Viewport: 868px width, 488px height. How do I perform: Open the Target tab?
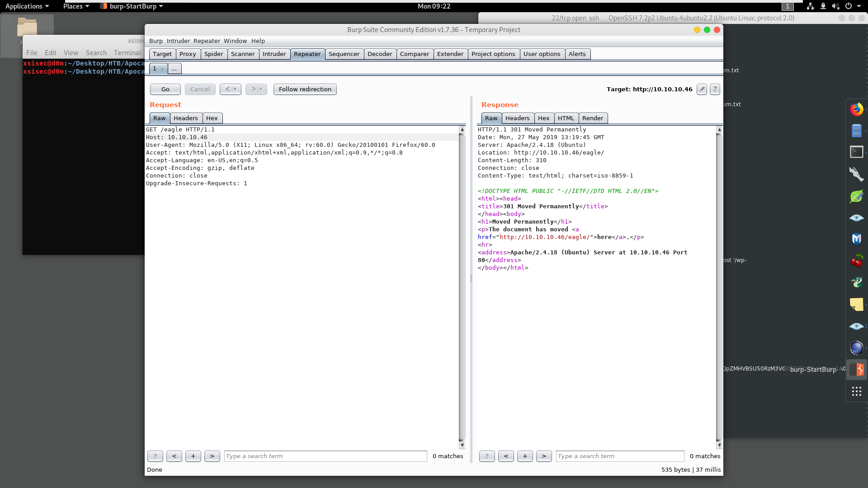coord(162,54)
